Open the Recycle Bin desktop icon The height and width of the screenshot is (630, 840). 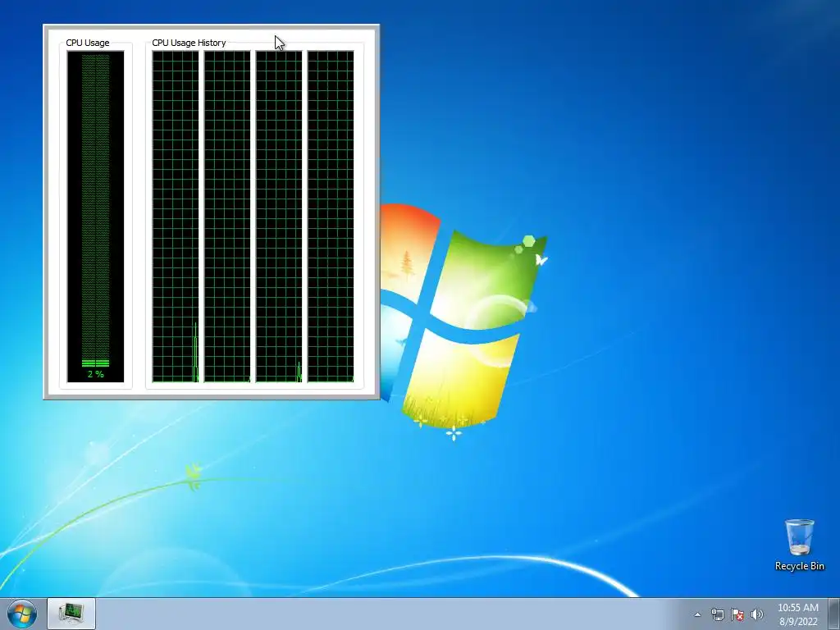[x=799, y=545]
